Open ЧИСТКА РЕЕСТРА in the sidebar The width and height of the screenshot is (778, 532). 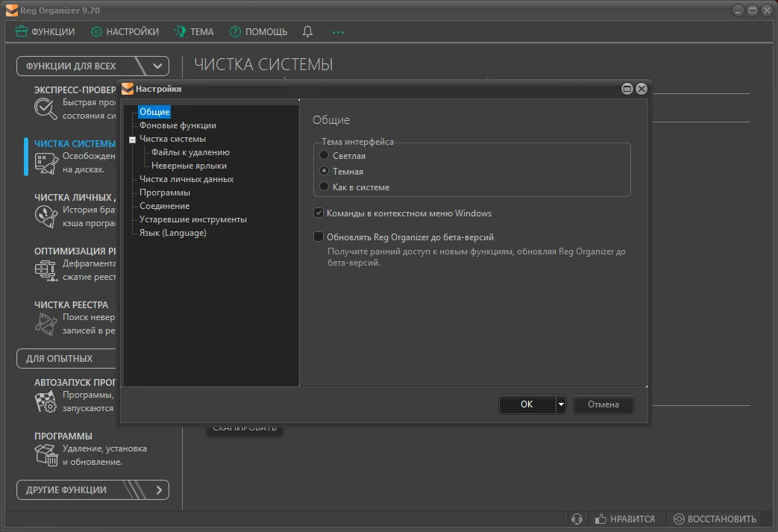click(71, 304)
